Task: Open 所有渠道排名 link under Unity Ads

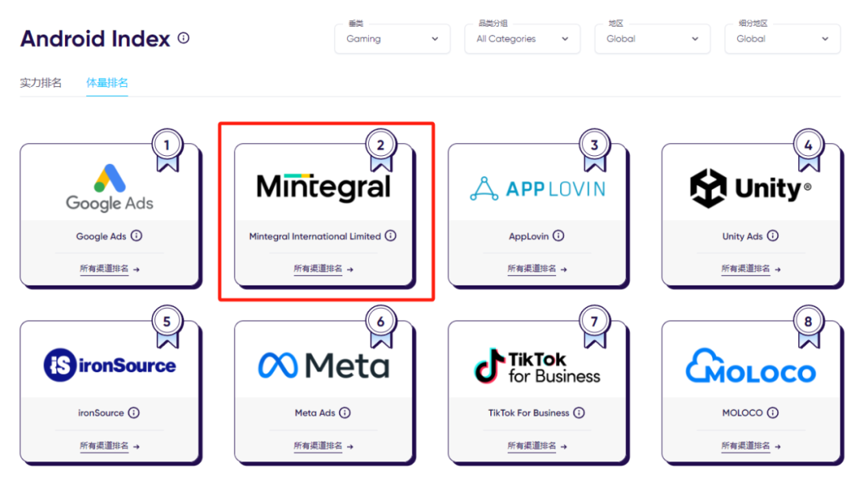Action: [751, 269]
